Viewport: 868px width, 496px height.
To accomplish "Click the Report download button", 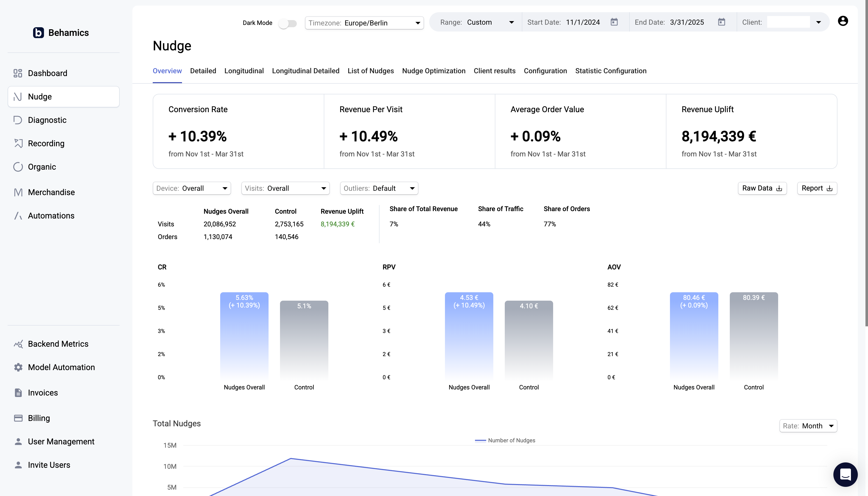I will [817, 188].
